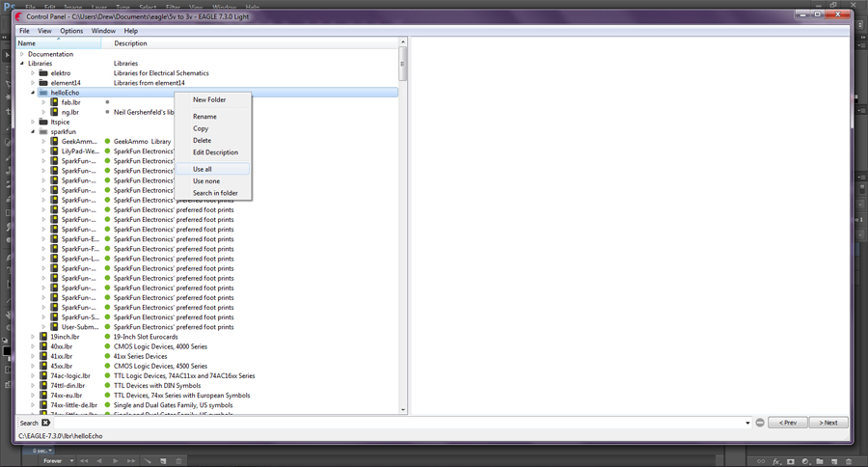
Task: Click the element14 folder icon
Action: (x=43, y=83)
